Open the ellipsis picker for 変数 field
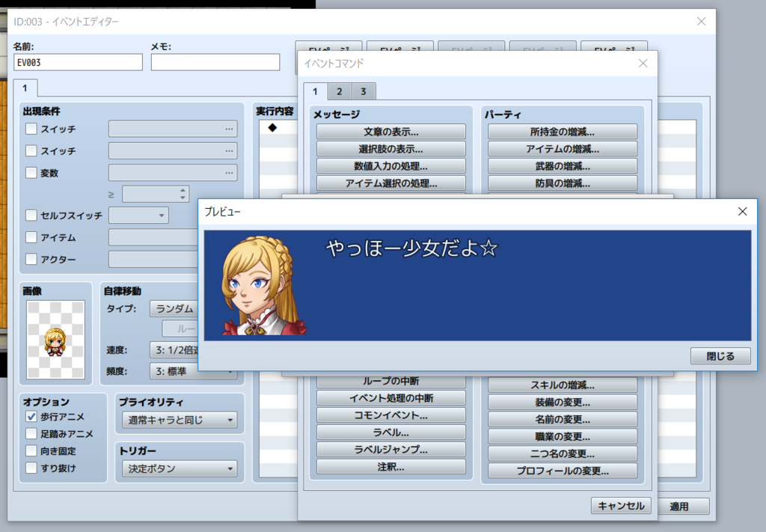The image size is (766, 532). coord(229,172)
